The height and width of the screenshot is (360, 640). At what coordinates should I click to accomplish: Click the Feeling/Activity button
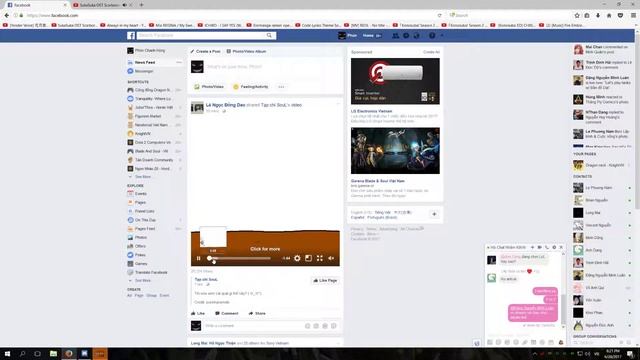(251, 87)
